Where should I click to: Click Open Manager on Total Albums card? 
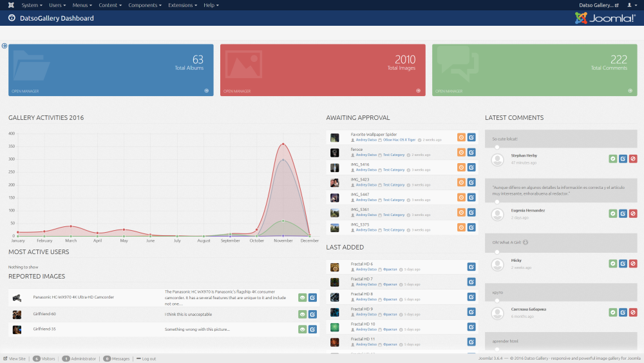(x=25, y=91)
